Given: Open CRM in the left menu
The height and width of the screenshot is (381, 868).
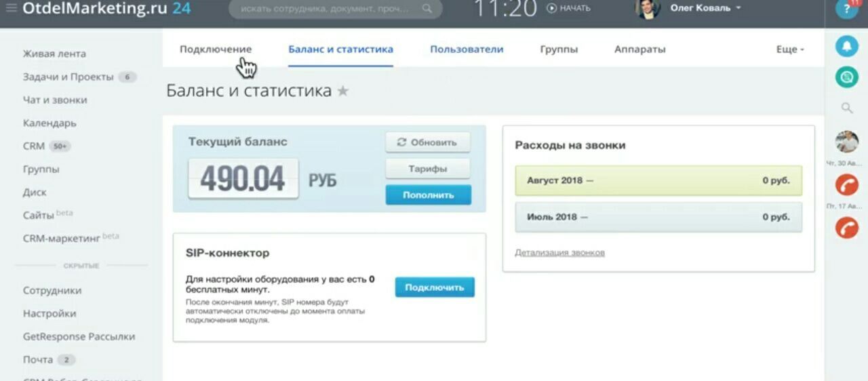Looking at the screenshot, I should (x=34, y=146).
